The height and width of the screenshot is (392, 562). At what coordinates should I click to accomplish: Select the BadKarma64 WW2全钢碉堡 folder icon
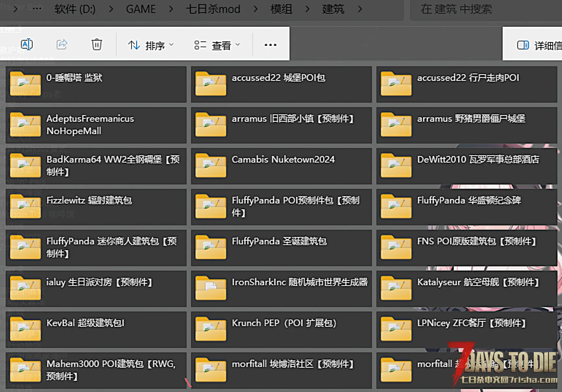[x=25, y=165]
